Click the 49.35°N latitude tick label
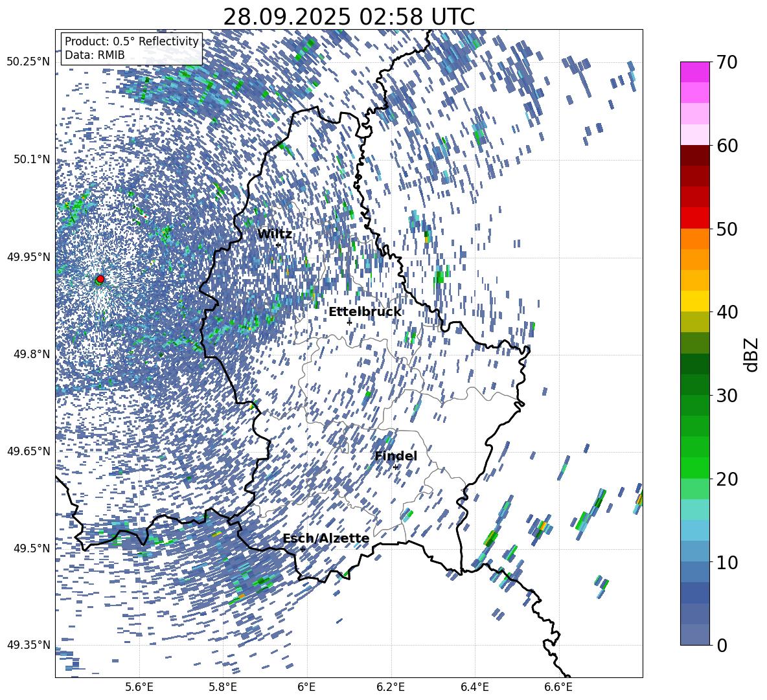767x700 pixels. click(x=28, y=645)
